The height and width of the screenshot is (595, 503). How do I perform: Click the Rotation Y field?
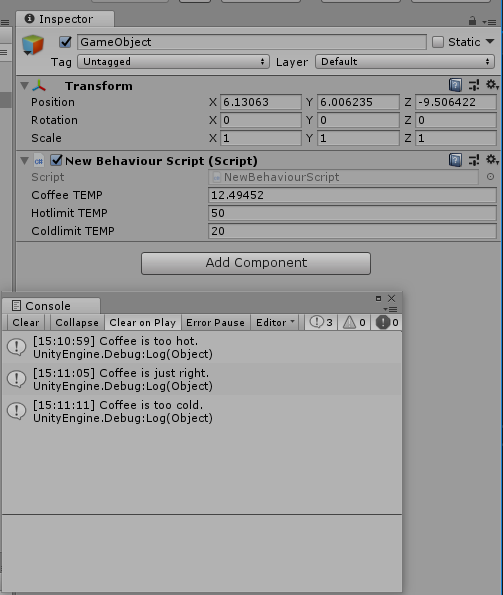coord(358,120)
